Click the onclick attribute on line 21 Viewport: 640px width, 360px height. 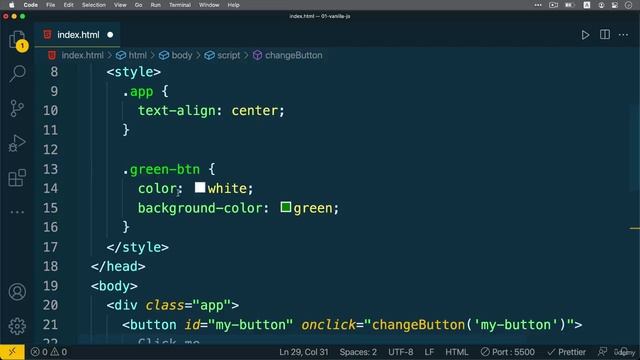coord(329,324)
